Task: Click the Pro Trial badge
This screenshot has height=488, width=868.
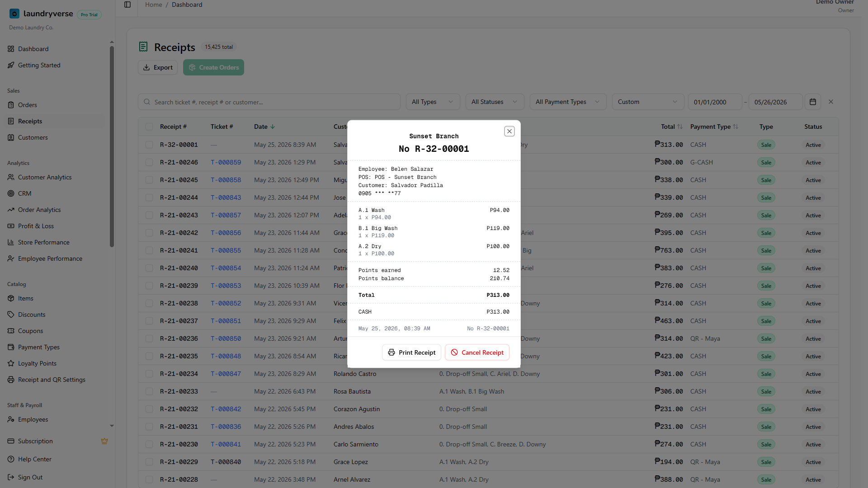Action: pyautogui.click(x=89, y=14)
